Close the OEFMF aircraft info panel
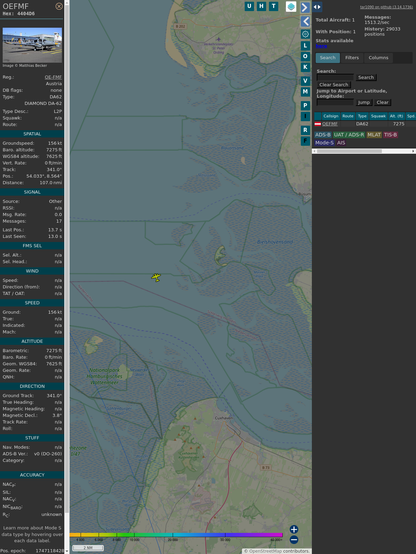This screenshot has width=416, height=554. click(59, 6)
